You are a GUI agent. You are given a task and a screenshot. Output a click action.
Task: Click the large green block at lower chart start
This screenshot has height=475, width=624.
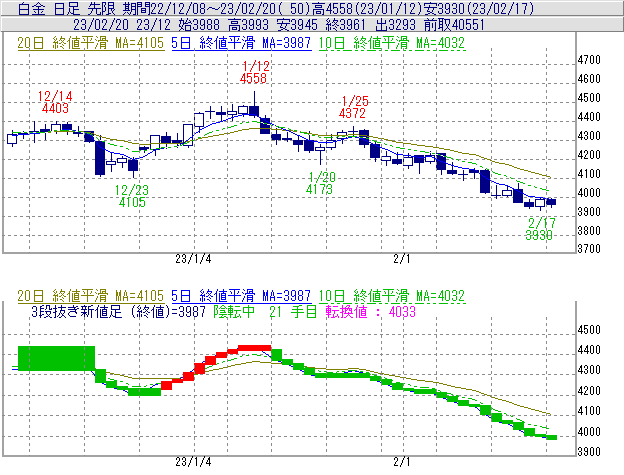(57, 358)
